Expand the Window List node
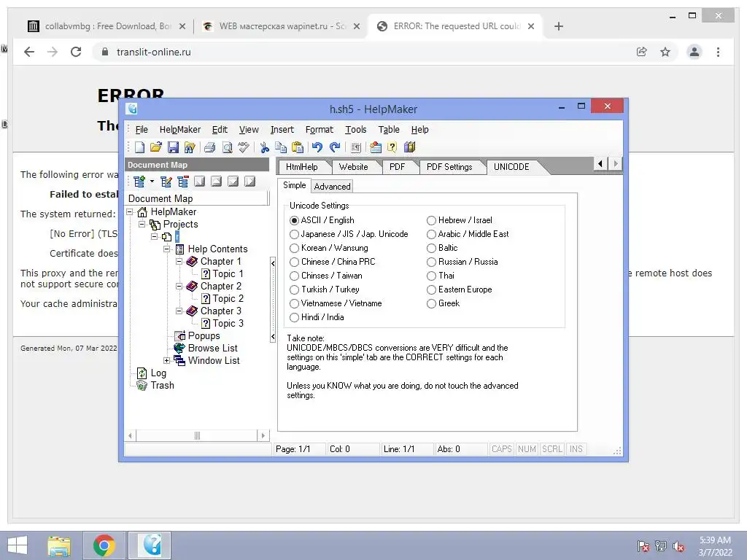This screenshot has height=560, width=747. tap(167, 360)
